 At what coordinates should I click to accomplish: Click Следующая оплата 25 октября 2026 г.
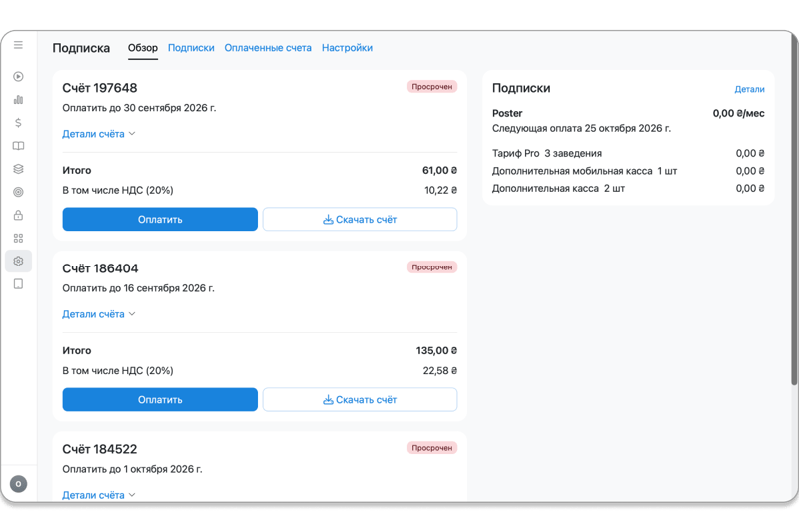click(x=581, y=129)
